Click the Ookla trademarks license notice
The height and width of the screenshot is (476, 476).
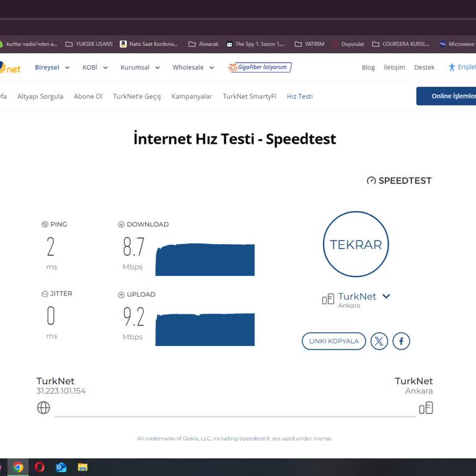[235, 438]
